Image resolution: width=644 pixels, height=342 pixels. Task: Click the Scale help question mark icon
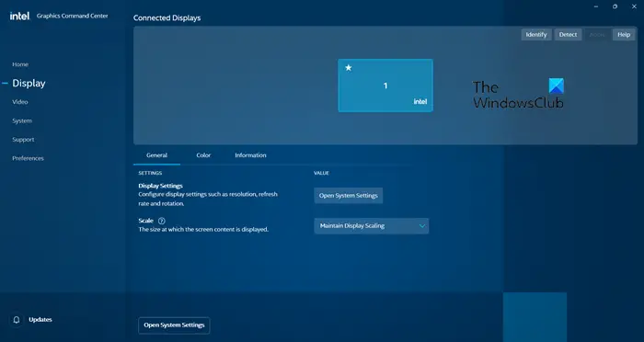coord(161,221)
